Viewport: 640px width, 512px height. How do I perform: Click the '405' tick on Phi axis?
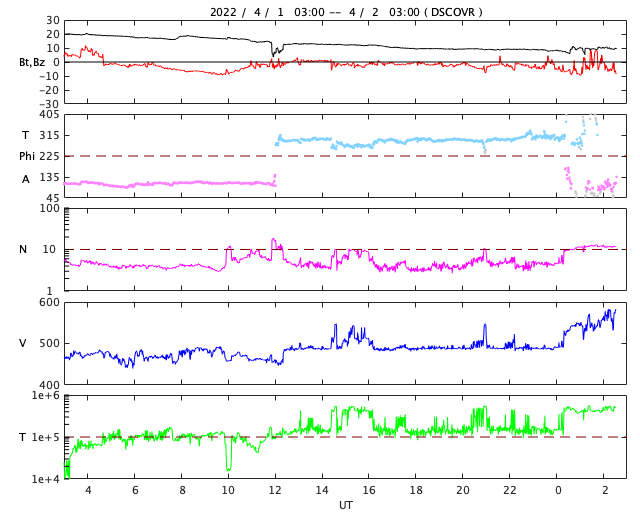[x=49, y=115]
